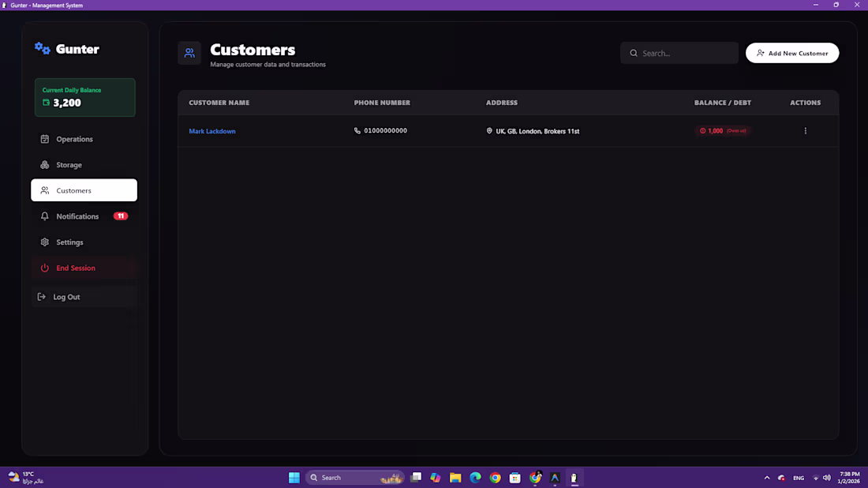Screen dimensions: 868x488
Task: Click the PHONE NUMBER column header
Action: [x=382, y=103]
